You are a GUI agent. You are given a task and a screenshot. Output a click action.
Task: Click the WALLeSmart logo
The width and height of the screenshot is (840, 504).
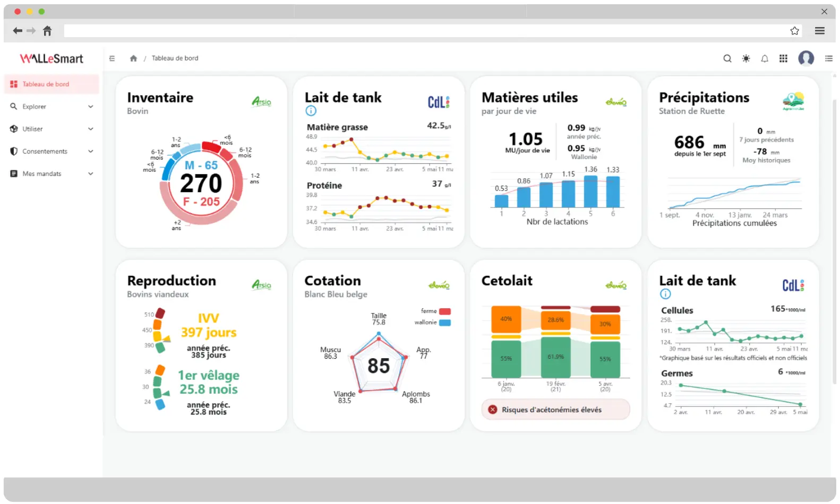[x=52, y=58]
